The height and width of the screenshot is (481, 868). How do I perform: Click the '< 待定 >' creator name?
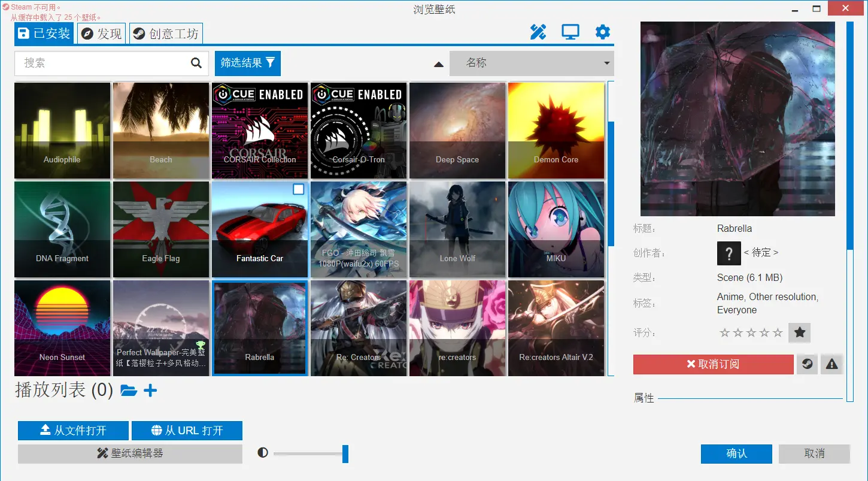pos(761,253)
